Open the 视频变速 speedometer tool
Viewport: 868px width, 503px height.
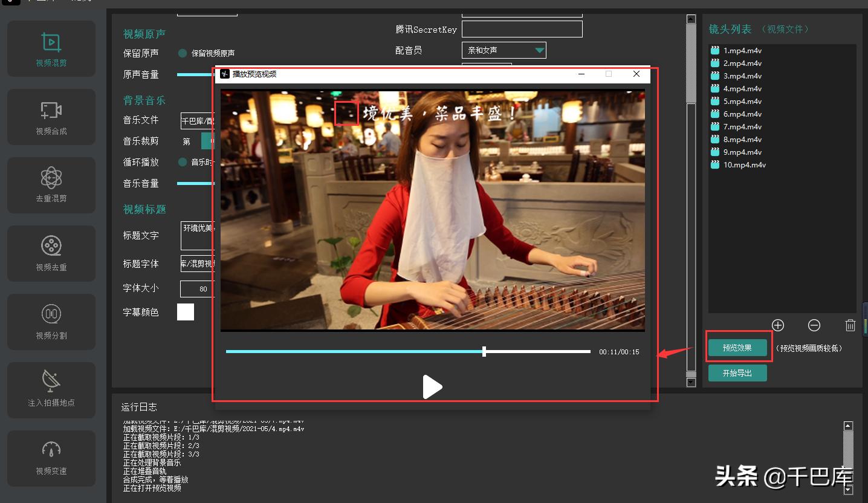click(51, 458)
